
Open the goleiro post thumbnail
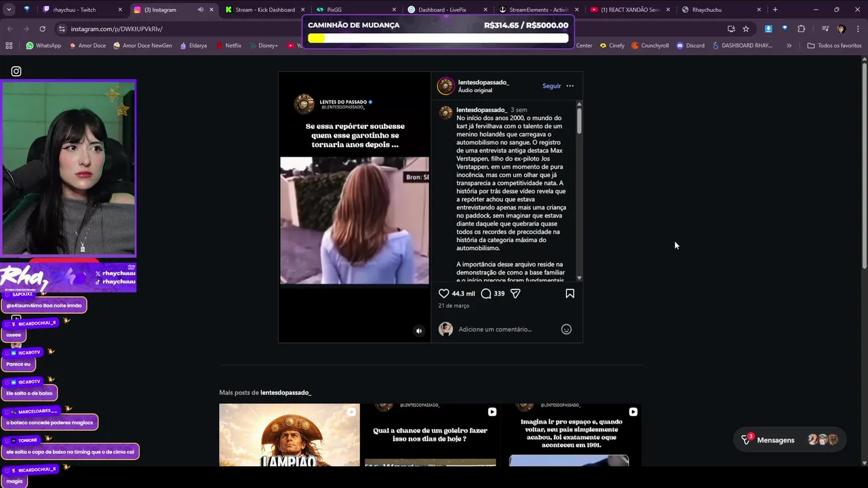(431, 434)
